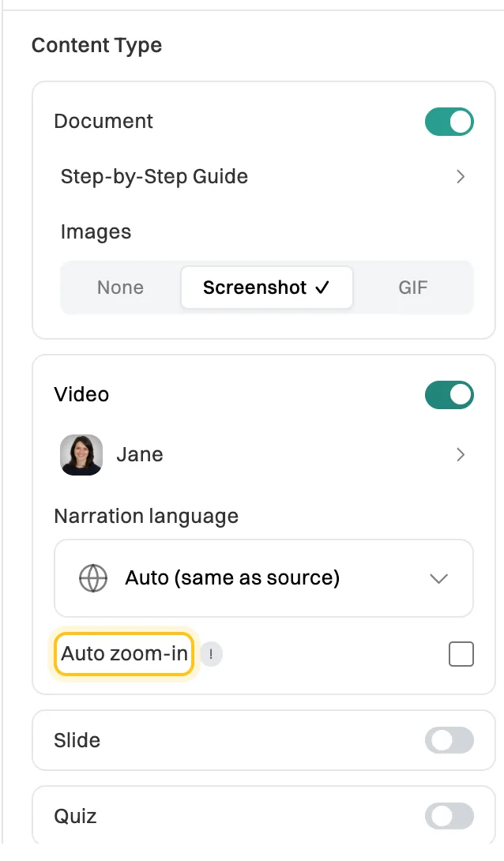The image size is (504, 861).
Task: Click the Jane presenter name
Action: point(140,455)
